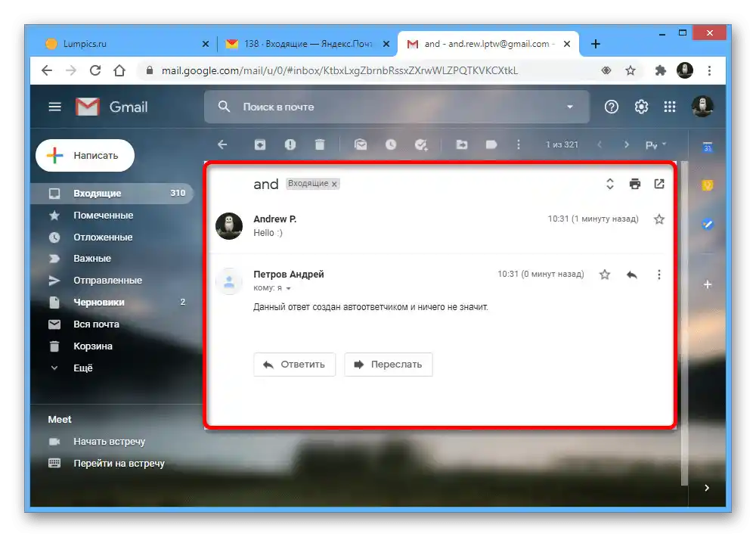Click the Gmail logo
This screenshot has width=756, height=537.
pos(111,107)
